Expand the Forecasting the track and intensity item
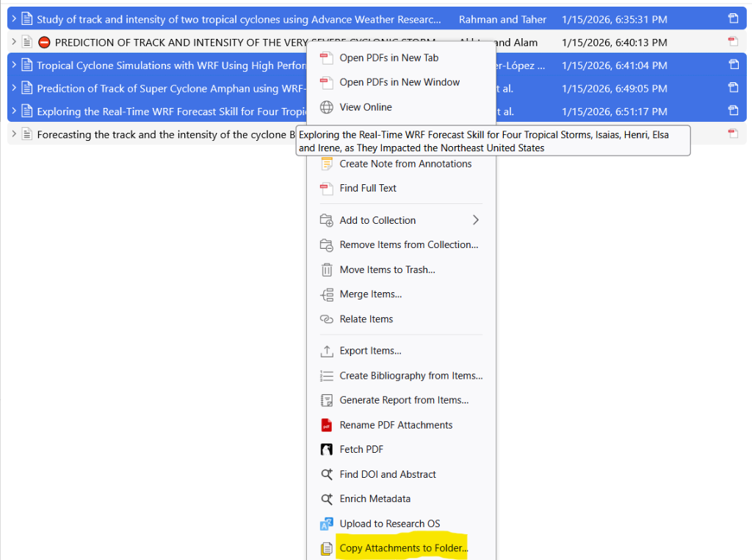752x560 pixels. point(14,134)
